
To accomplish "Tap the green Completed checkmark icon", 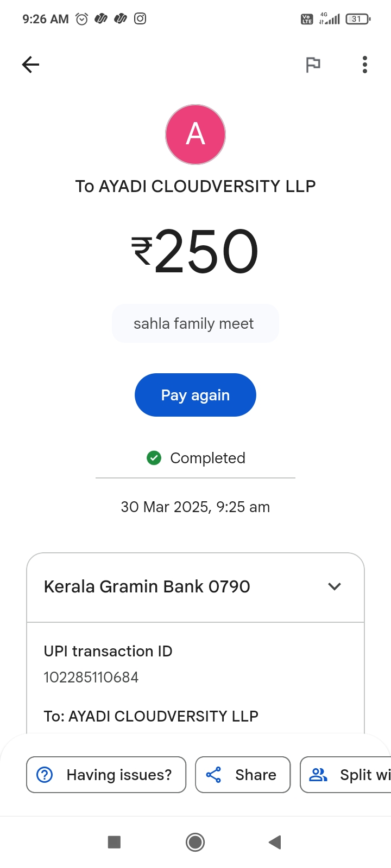I will tap(154, 458).
